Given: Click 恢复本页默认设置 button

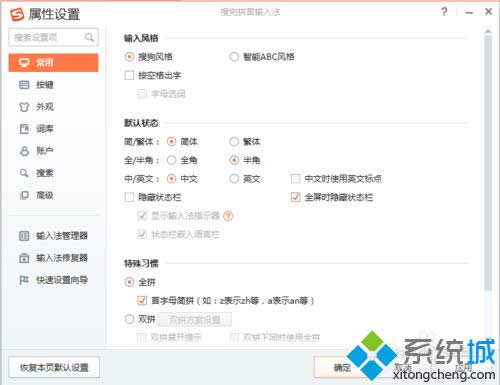Looking at the screenshot, I should point(54,367).
